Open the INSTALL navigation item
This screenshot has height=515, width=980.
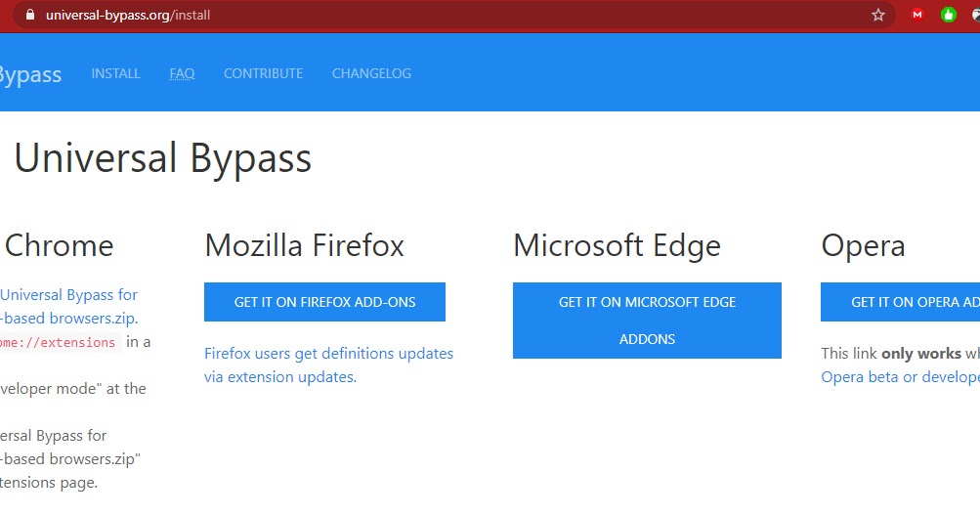[x=115, y=73]
